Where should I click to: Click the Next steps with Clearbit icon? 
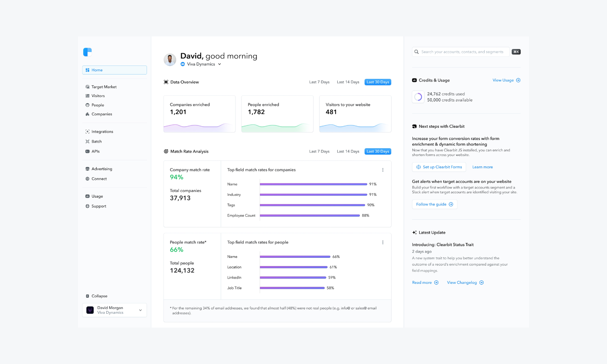tap(414, 127)
